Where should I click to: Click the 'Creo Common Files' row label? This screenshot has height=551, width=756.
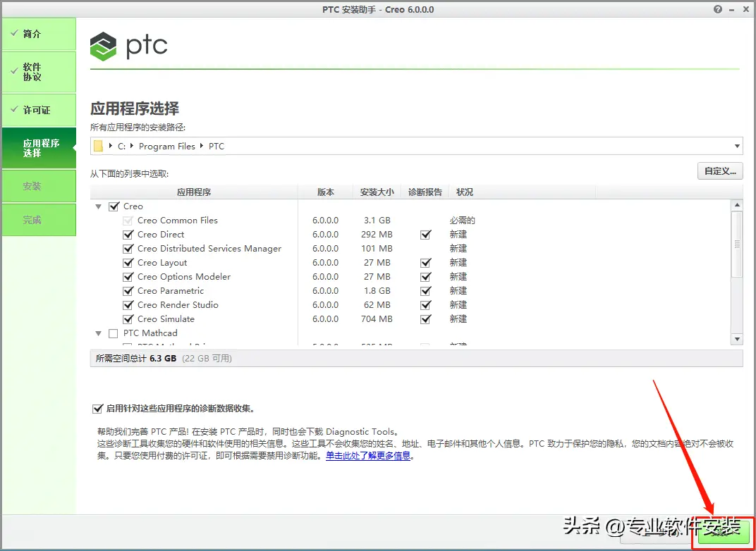coord(178,221)
